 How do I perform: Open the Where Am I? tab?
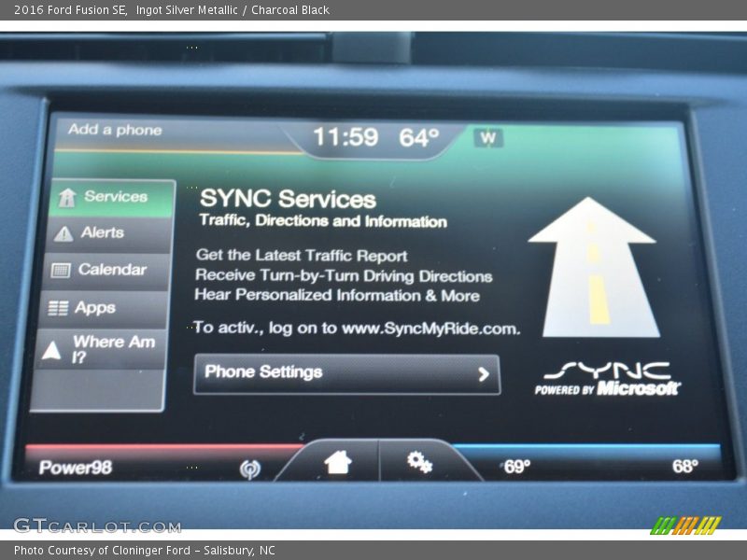click(101, 349)
